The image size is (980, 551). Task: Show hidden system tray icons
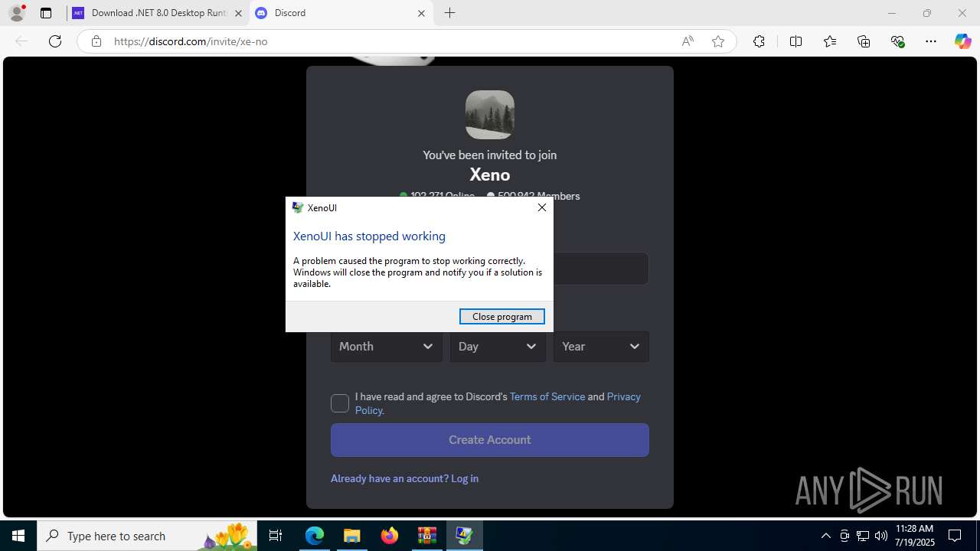click(x=825, y=536)
